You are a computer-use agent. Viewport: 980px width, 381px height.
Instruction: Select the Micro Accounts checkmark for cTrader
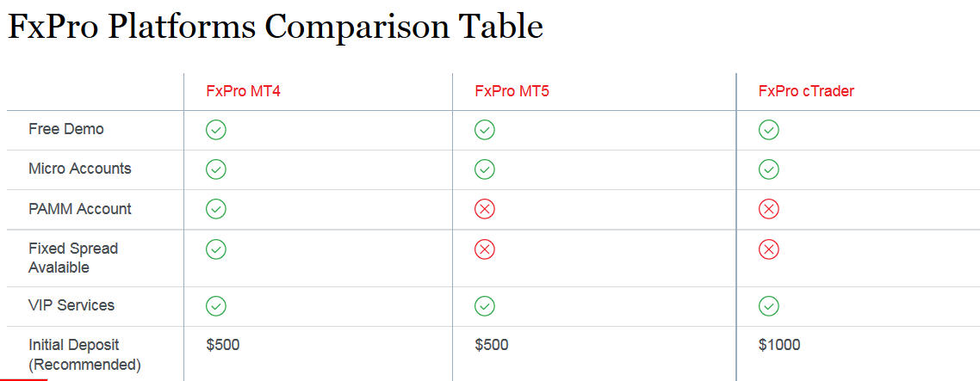768,169
